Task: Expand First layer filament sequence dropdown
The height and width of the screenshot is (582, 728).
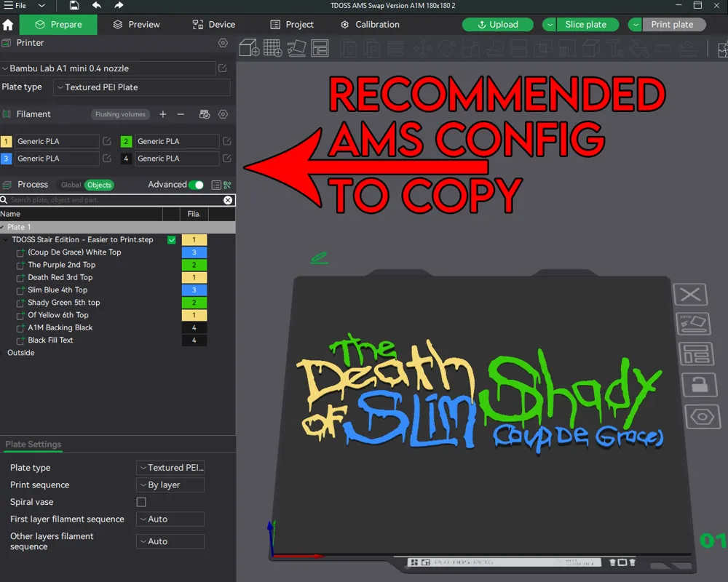Action: [x=170, y=519]
